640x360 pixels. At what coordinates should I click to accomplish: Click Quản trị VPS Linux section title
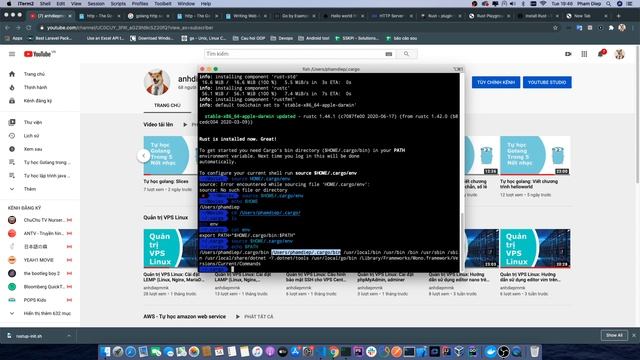tap(166, 218)
